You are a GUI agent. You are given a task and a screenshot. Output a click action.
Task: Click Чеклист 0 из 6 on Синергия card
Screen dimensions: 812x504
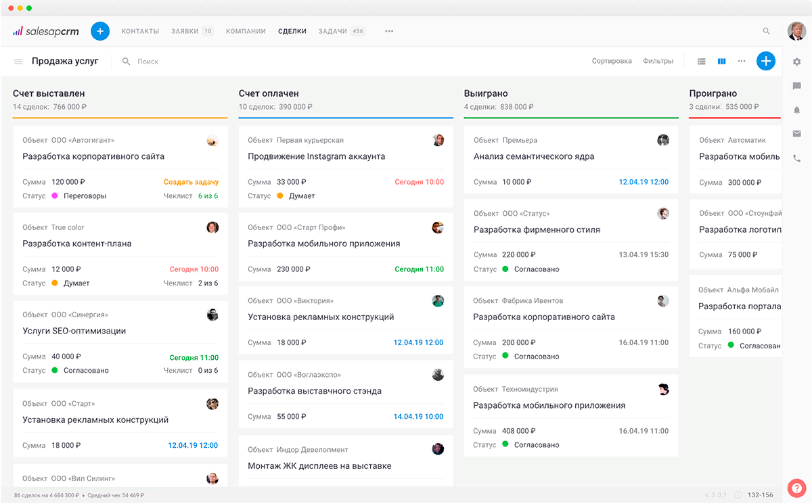coord(191,370)
